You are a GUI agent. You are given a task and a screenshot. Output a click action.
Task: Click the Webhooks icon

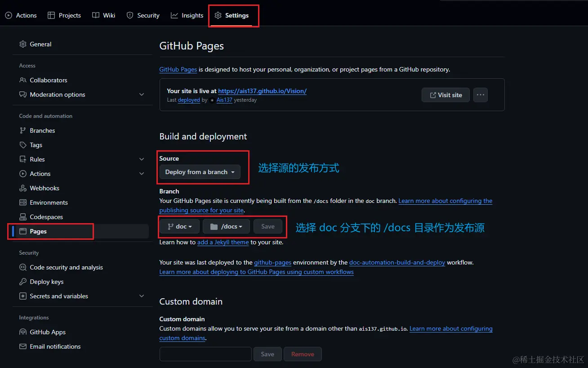pyautogui.click(x=23, y=188)
